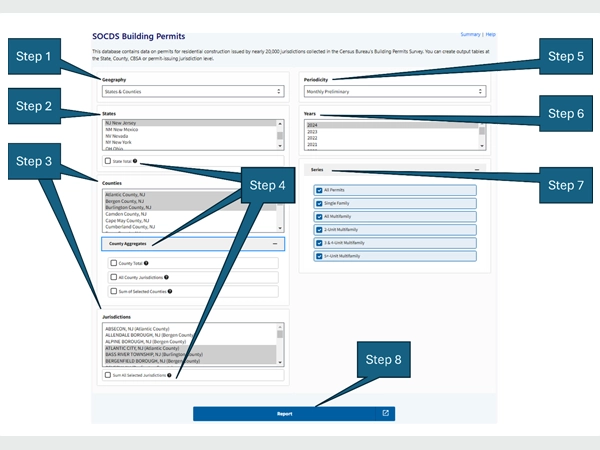Select NJ New Jersey in States list
Image resolution: width=600 pixels, height=450 pixels.
click(190, 123)
